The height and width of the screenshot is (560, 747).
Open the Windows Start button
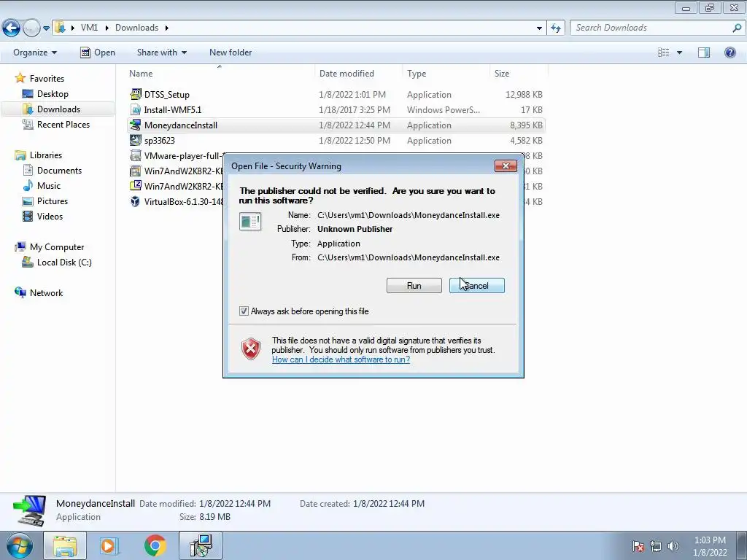pos(20,545)
